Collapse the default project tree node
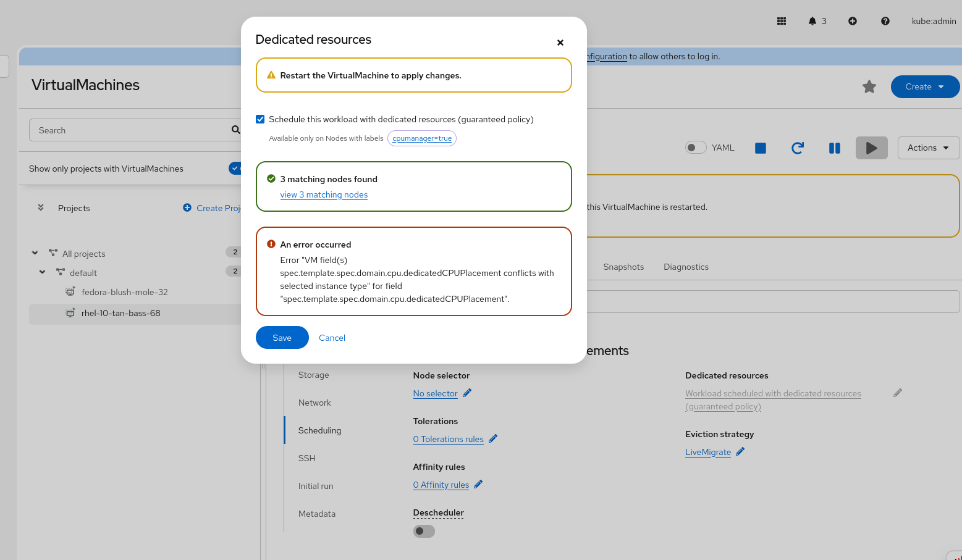This screenshot has height=560, width=962. pyautogui.click(x=42, y=272)
